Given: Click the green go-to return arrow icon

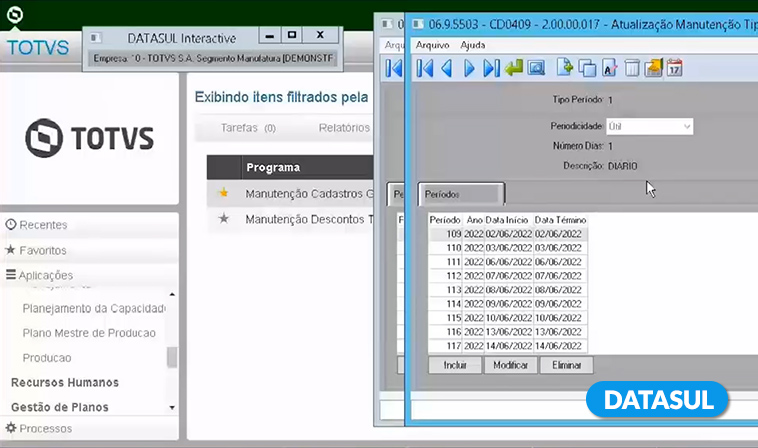Looking at the screenshot, I should pos(513,68).
